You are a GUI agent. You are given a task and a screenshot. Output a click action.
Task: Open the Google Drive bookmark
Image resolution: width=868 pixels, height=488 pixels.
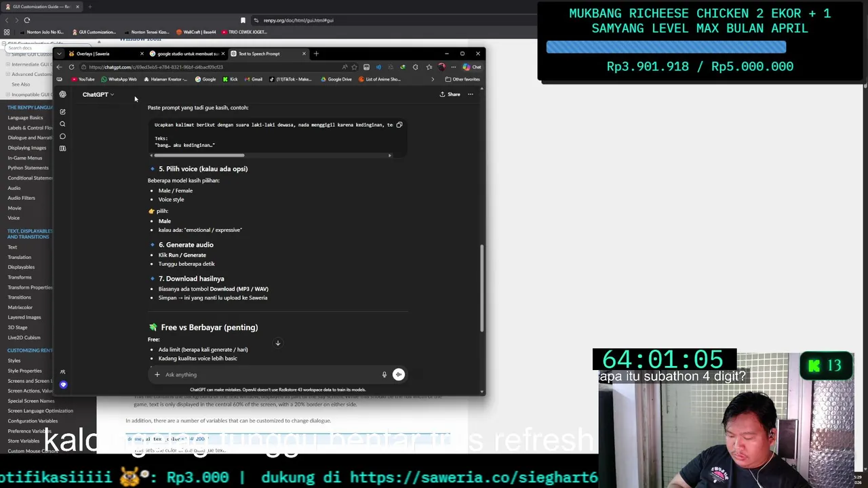pyautogui.click(x=336, y=79)
